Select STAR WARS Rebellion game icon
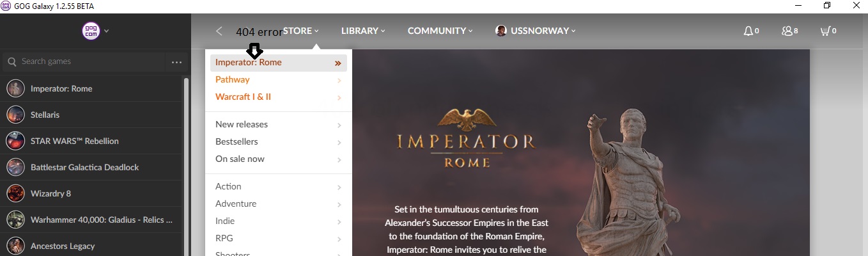The height and width of the screenshot is (256, 868). click(x=15, y=141)
